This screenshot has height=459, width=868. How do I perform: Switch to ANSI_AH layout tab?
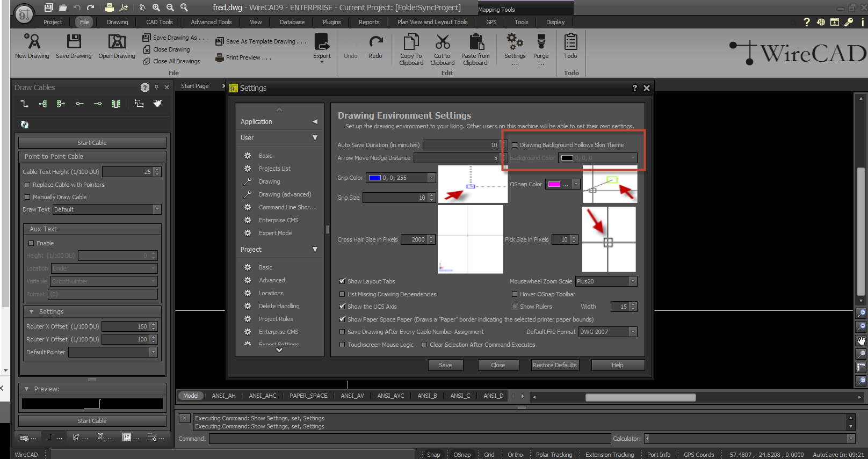[223, 396]
